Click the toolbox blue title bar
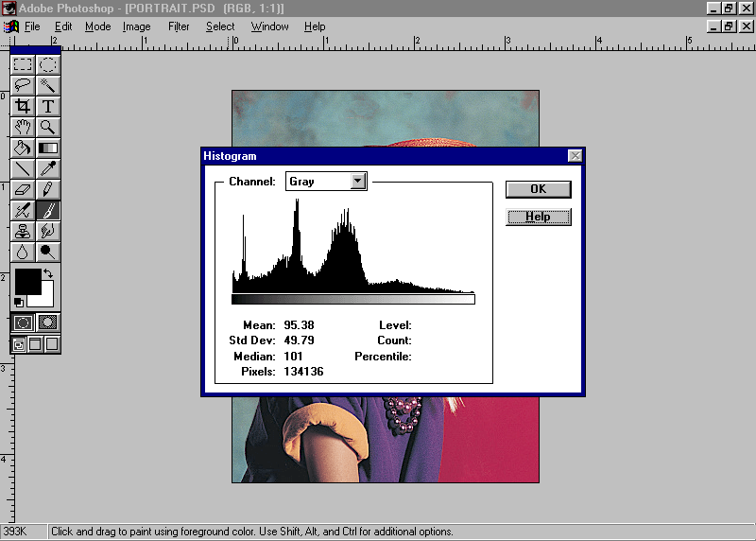The image size is (756, 541). click(x=35, y=50)
